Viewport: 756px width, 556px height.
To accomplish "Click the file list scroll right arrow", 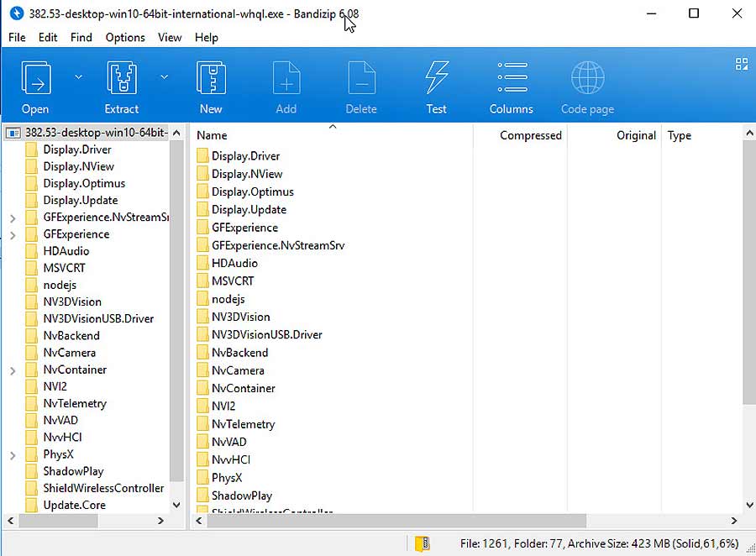I will pos(734,521).
